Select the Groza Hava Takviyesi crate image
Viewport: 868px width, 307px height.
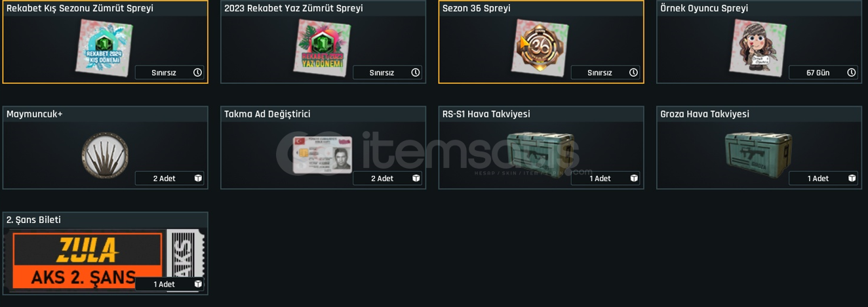click(x=759, y=151)
